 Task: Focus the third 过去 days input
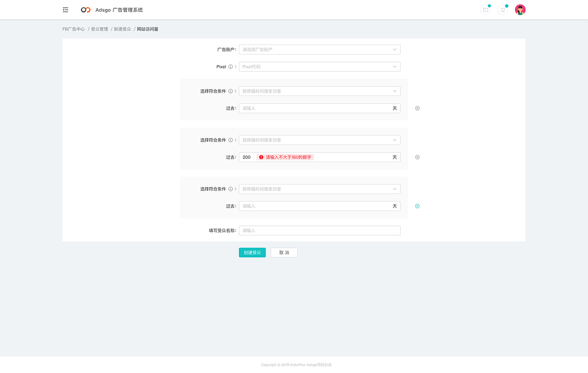[320, 206]
